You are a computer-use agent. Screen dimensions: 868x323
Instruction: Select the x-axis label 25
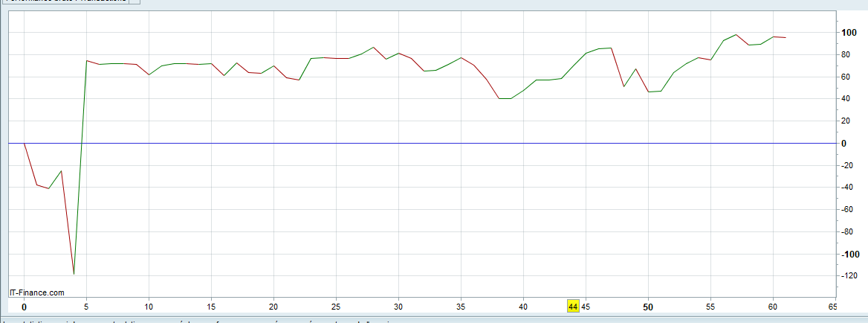tap(336, 307)
